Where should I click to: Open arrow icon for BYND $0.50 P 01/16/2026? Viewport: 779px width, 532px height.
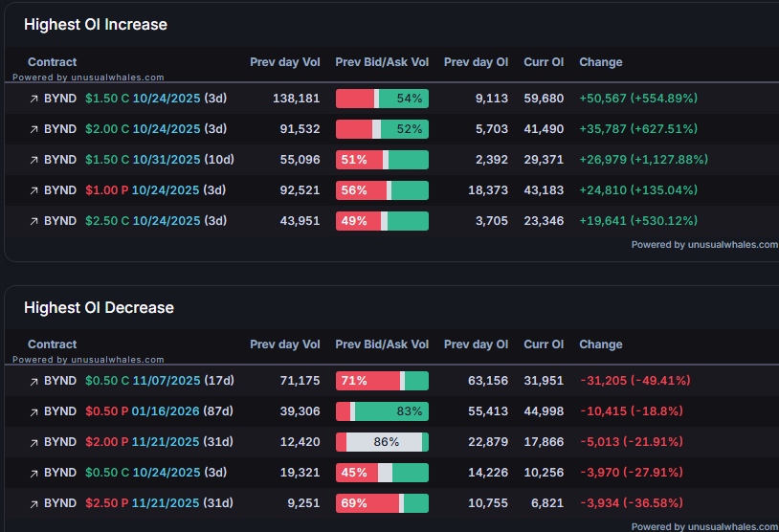[33, 412]
